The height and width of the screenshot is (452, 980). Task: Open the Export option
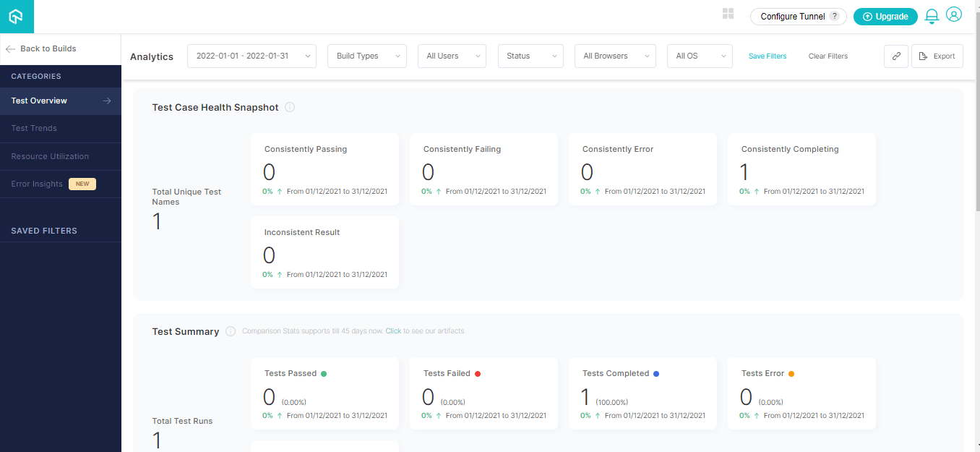(x=937, y=56)
